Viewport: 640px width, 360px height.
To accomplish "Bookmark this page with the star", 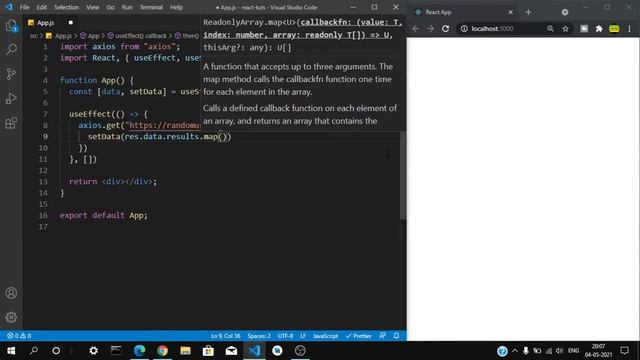I will [565, 29].
